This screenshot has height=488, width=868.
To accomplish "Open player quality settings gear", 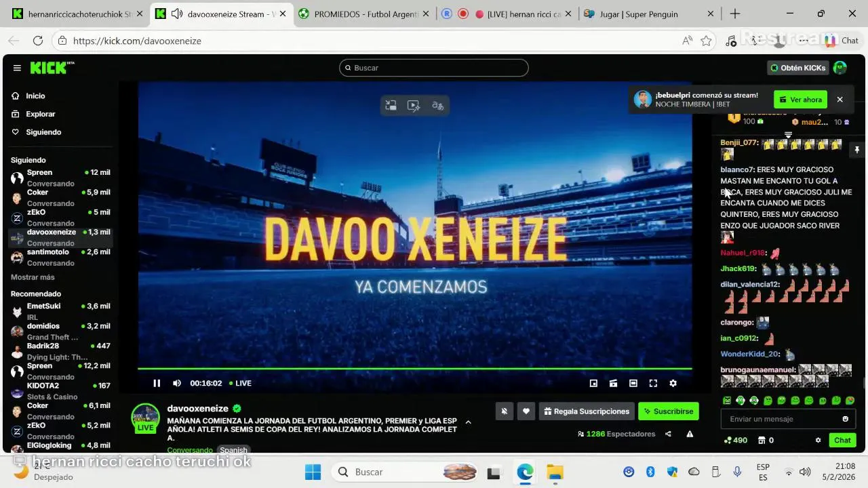I will (x=673, y=383).
